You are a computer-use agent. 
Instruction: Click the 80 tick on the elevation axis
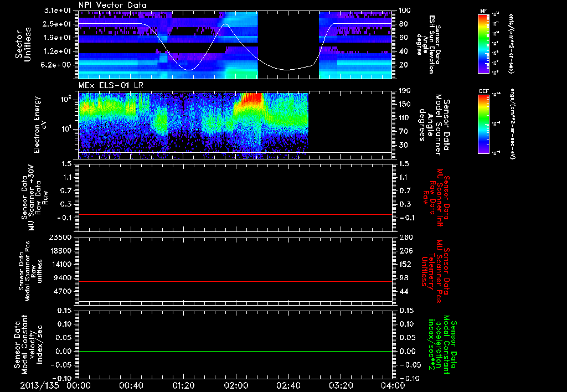(403, 24)
